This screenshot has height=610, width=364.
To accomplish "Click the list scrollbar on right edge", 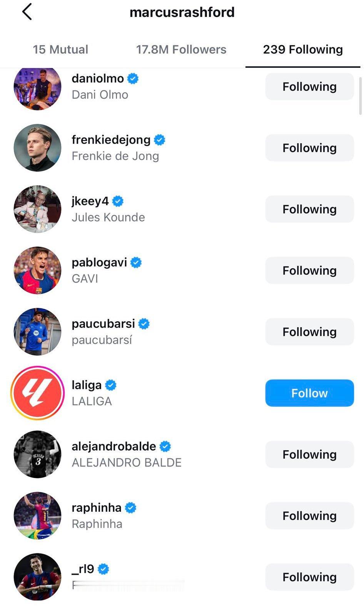I will [x=361, y=96].
